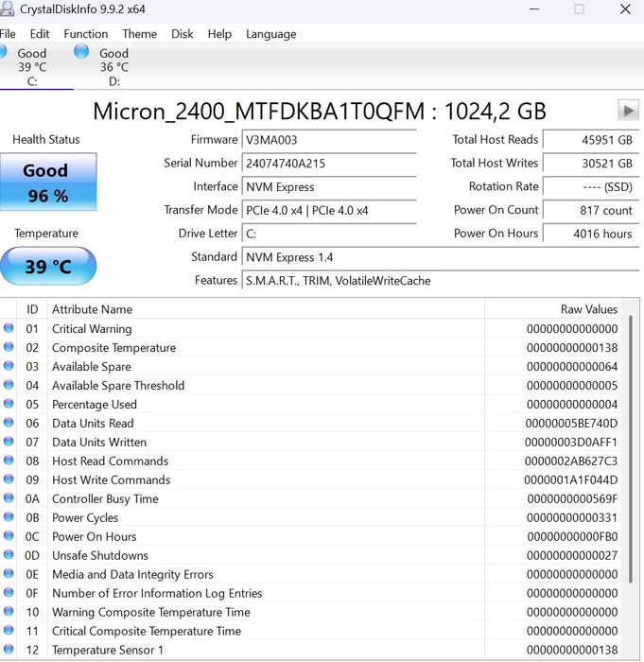
Task: Click status orb for Available Spare row
Action: 9,366
